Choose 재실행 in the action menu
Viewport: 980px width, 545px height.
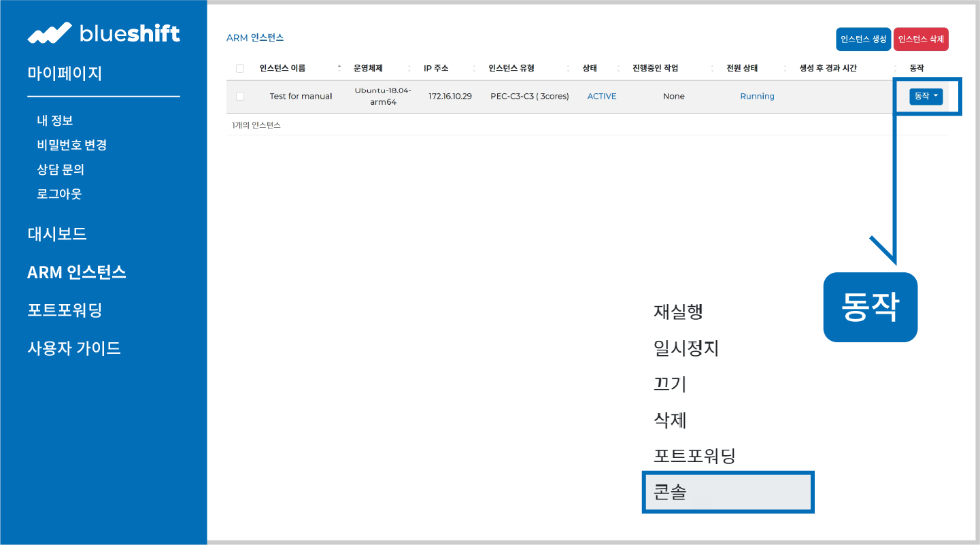point(678,312)
